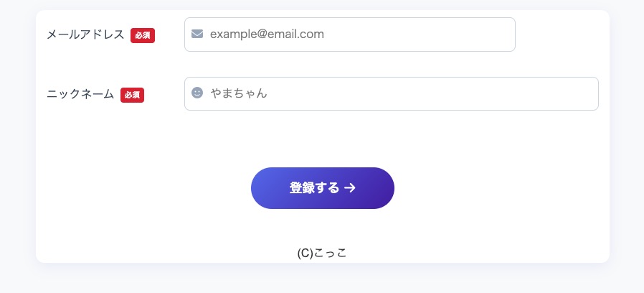Click the arrow icon on 登録する button
The height and width of the screenshot is (293, 644).
[350, 188]
